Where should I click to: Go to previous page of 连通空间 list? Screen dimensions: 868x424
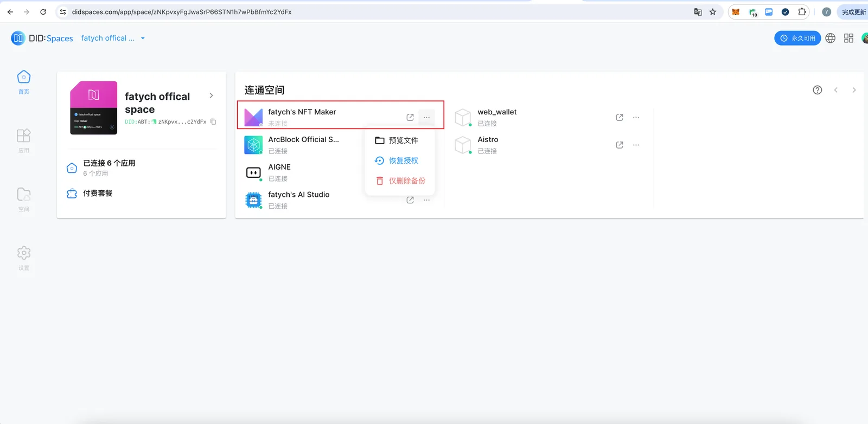tap(836, 90)
